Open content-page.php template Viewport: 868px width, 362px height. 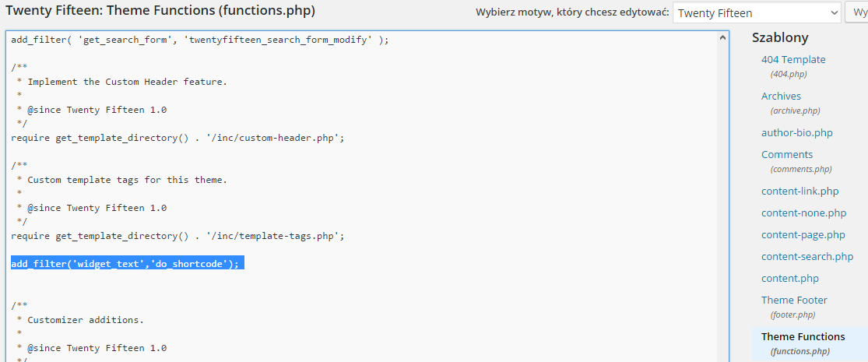point(803,234)
